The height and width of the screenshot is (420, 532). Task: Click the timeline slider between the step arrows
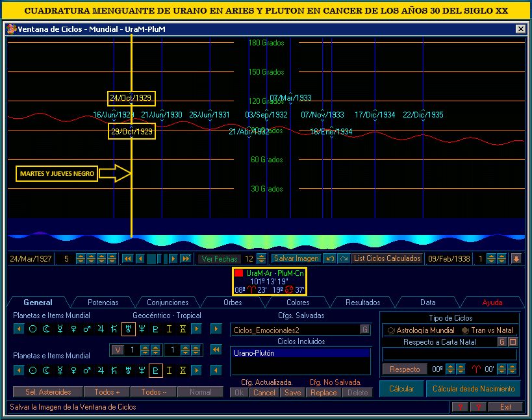click(x=157, y=258)
